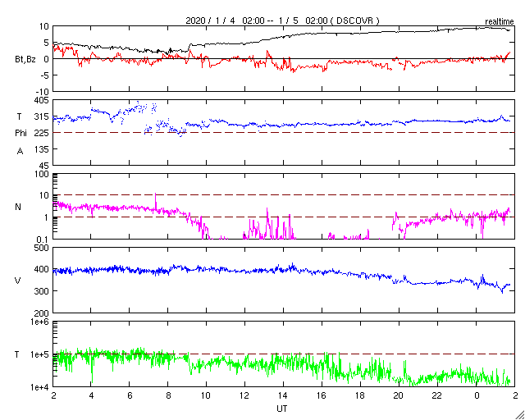Click the 'V' velocity axis label
Image resolution: width=525 pixels, height=420 pixels.
18,281
